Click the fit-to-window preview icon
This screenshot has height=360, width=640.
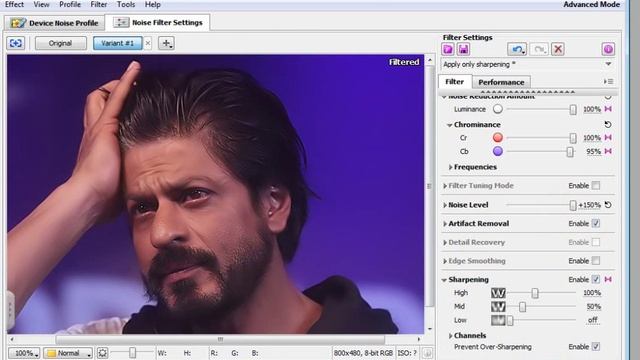16,43
